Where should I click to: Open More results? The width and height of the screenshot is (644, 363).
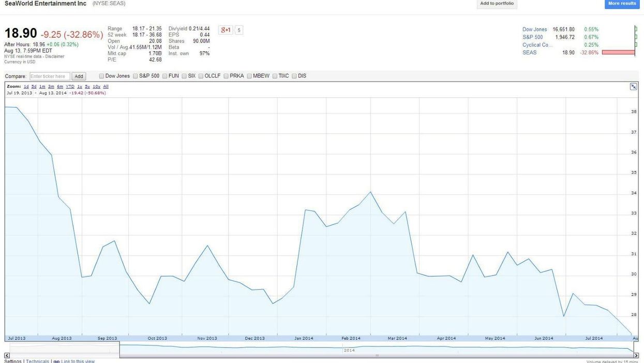coord(621,4)
